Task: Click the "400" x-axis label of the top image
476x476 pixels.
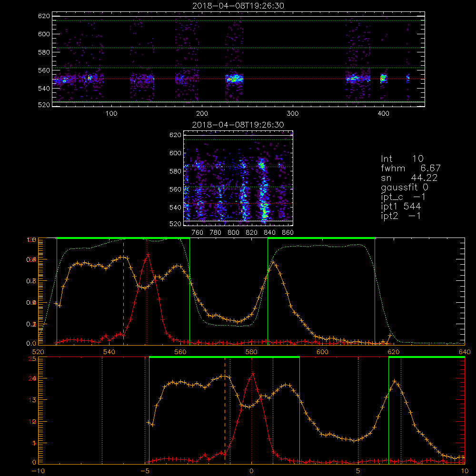Action: click(x=383, y=114)
